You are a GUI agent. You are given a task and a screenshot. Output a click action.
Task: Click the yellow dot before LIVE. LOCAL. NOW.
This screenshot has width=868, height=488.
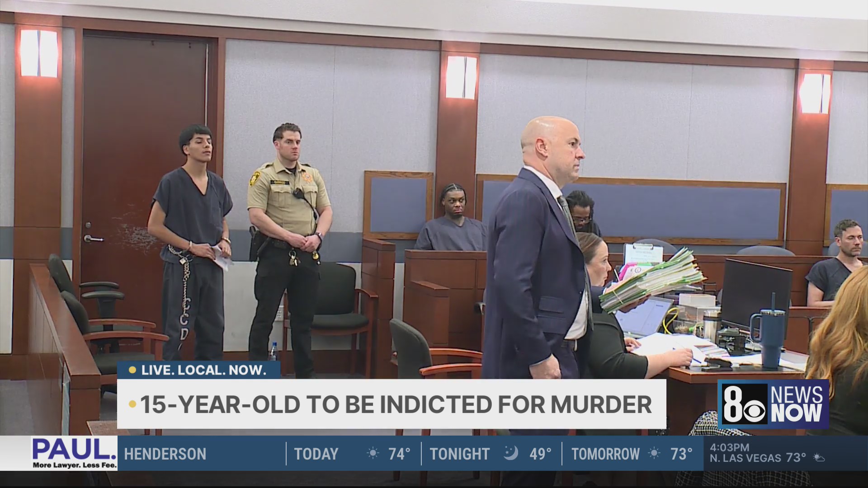[x=132, y=370]
